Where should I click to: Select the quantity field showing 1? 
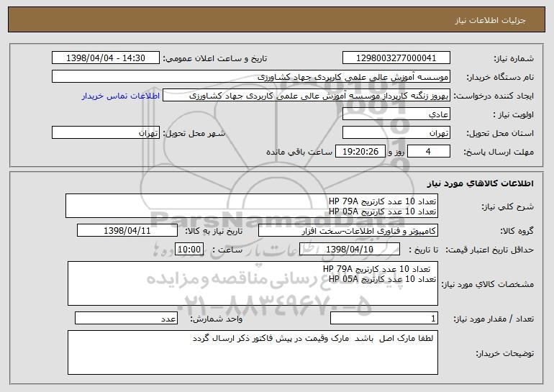(384, 319)
